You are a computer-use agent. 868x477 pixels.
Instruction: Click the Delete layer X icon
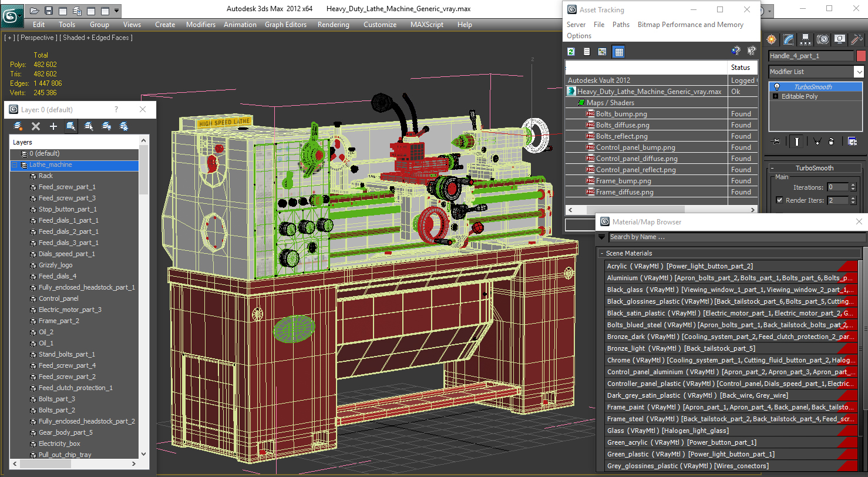point(36,126)
